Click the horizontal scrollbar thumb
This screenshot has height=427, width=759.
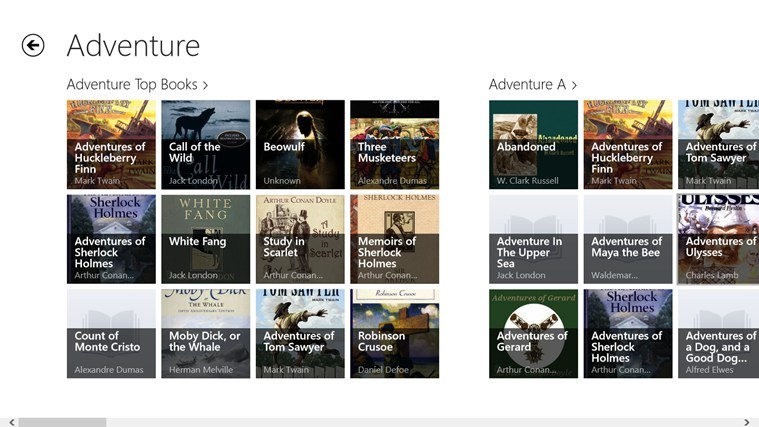tap(62, 423)
